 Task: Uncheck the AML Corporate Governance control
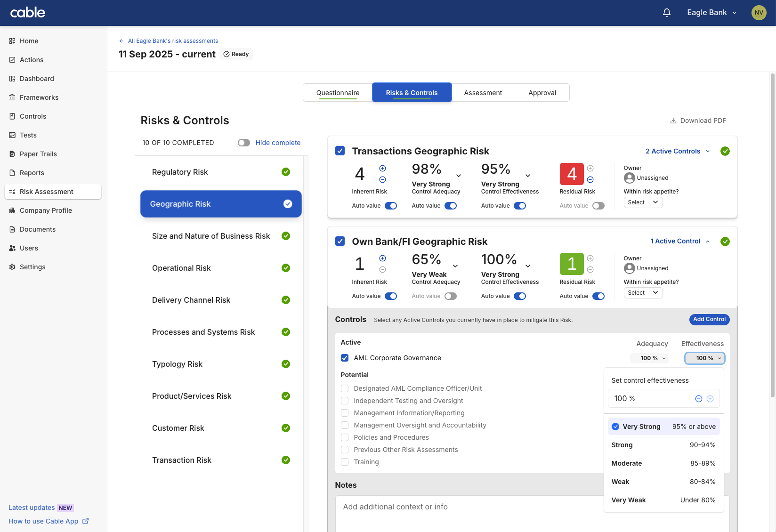[x=345, y=358]
